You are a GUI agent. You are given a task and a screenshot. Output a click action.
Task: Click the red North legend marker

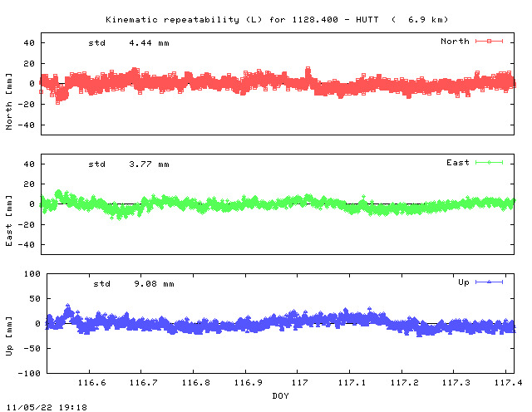point(489,42)
